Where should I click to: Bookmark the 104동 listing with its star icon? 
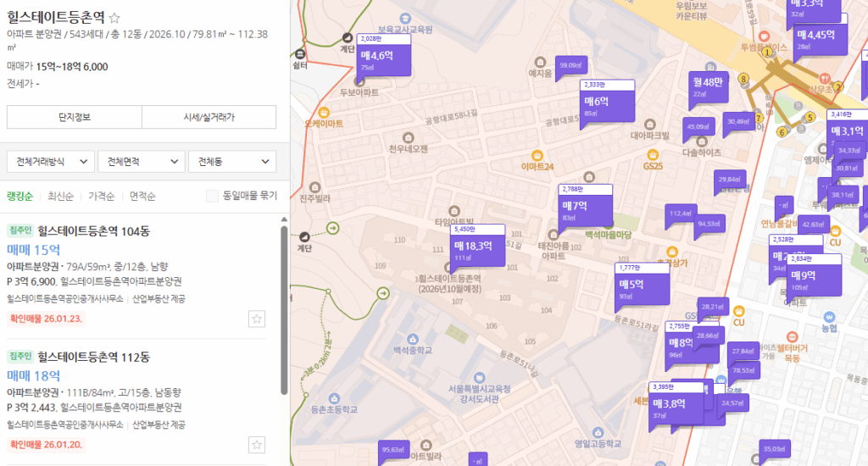pos(258,319)
